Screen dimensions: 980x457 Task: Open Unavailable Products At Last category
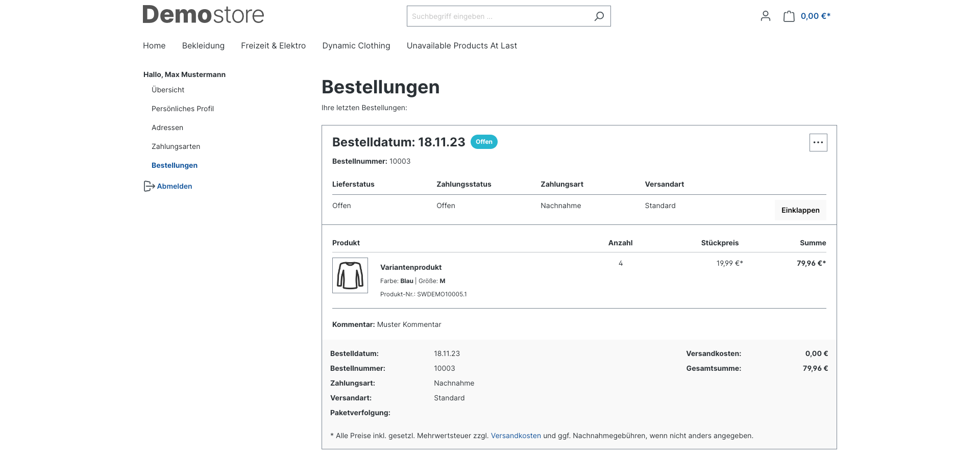[462, 46]
